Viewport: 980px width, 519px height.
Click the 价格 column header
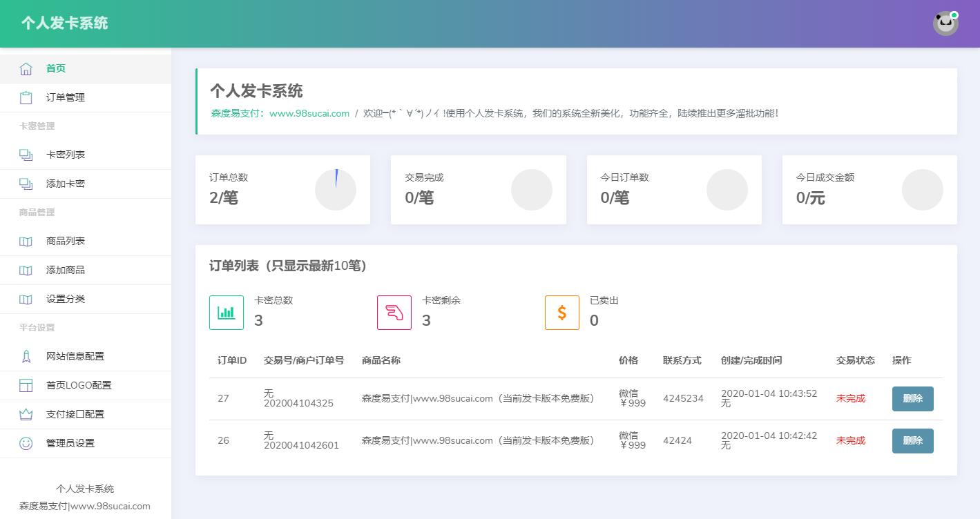pyautogui.click(x=628, y=360)
